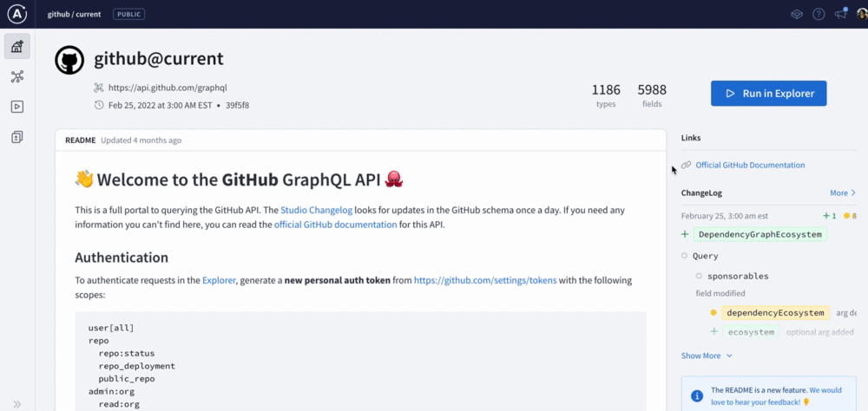Select the Query changelog entry
The height and width of the screenshot is (411, 868).
[705, 256]
